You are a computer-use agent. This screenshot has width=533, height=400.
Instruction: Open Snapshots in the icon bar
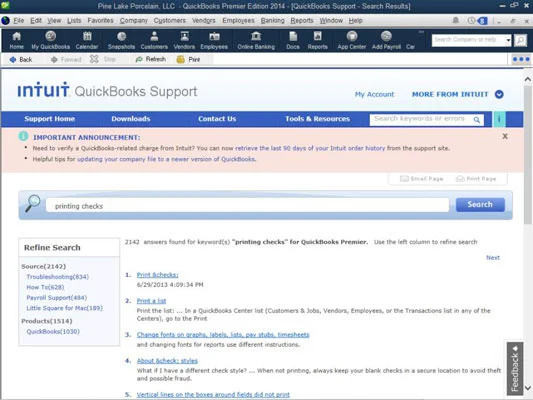tap(121, 40)
